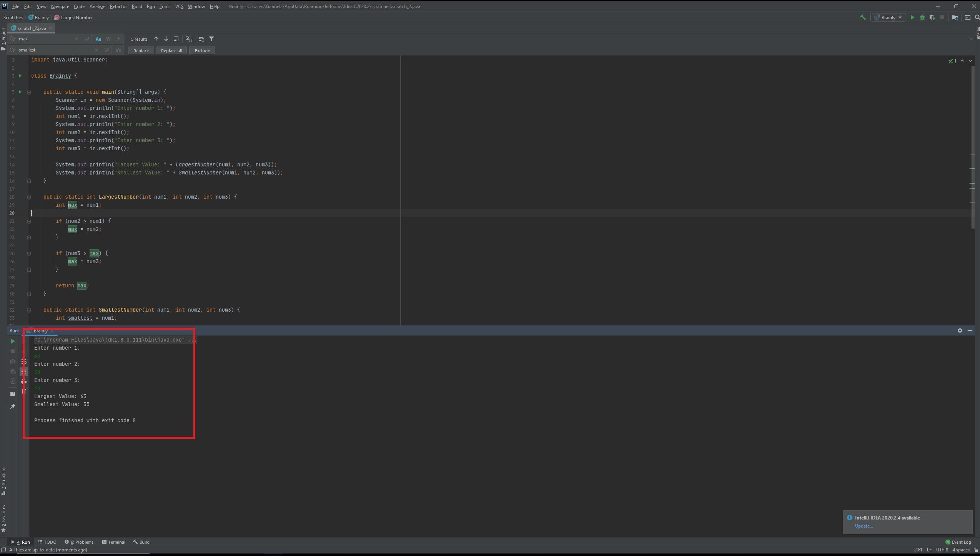Click the search results filter funnel icon
980x556 pixels.
coord(211,39)
